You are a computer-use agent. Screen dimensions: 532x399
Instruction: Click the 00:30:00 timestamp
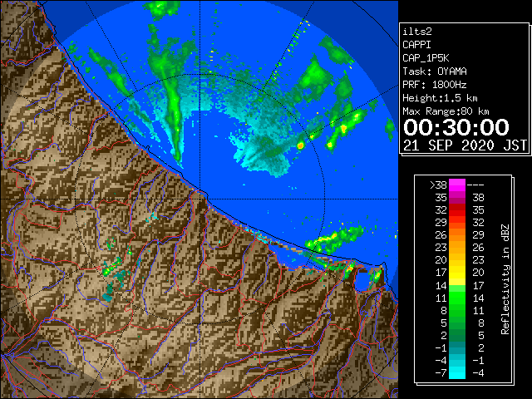(x=456, y=127)
